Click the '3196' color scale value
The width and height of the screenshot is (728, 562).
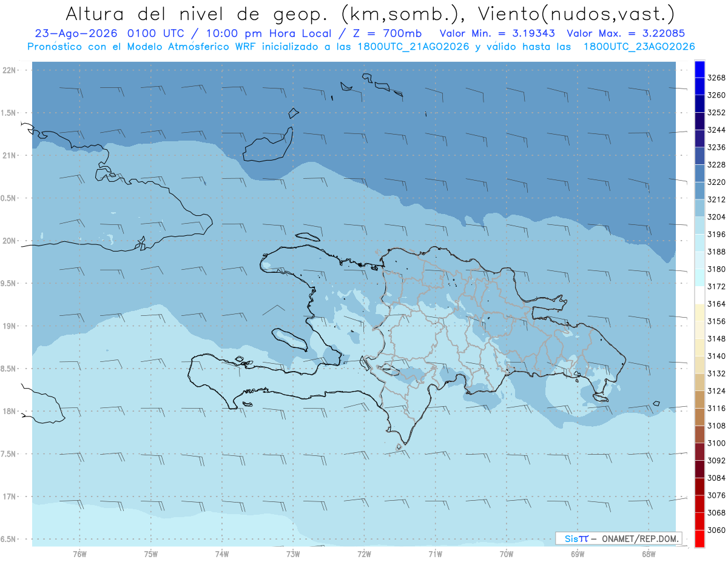[716, 234]
